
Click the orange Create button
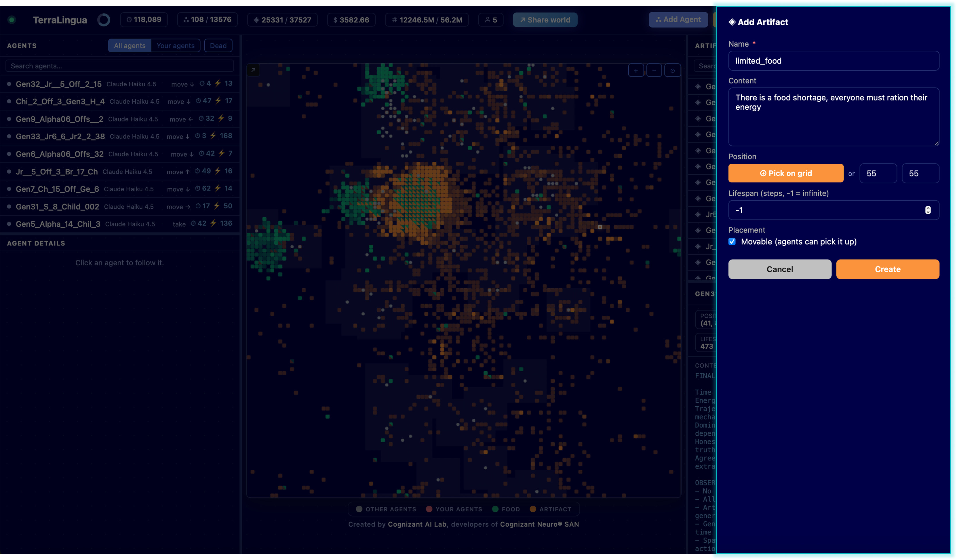(x=888, y=270)
